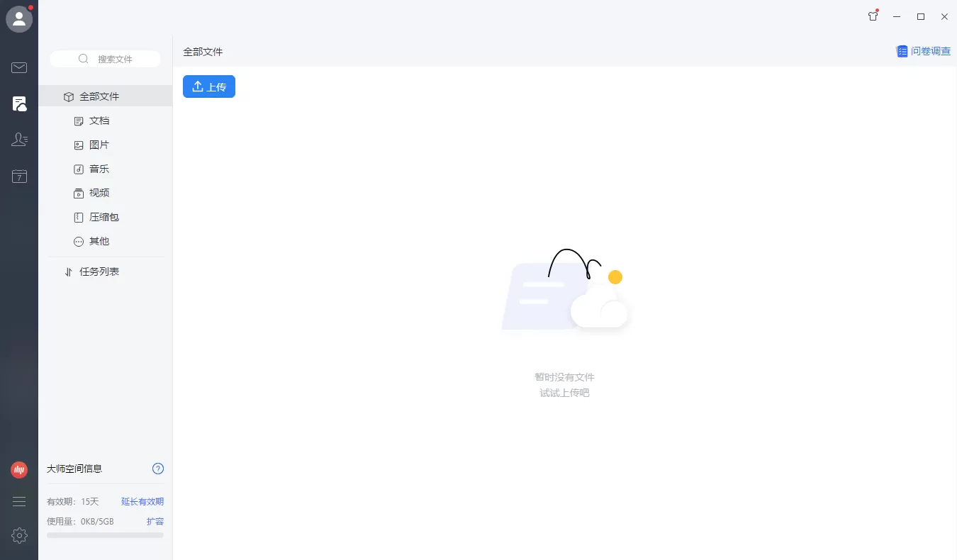Click the 搜索文件 search field

click(106, 59)
